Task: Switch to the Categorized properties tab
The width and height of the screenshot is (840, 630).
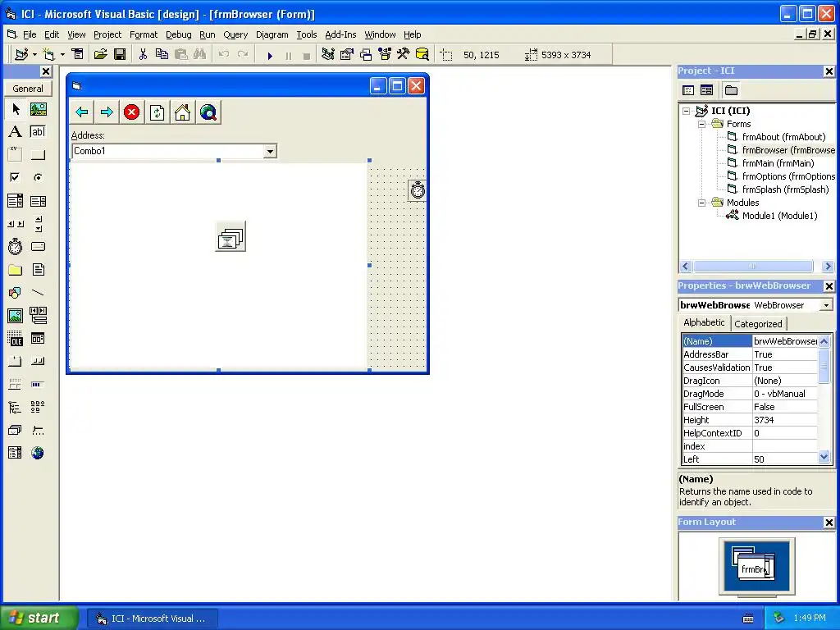Action: pyautogui.click(x=758, y=323)
